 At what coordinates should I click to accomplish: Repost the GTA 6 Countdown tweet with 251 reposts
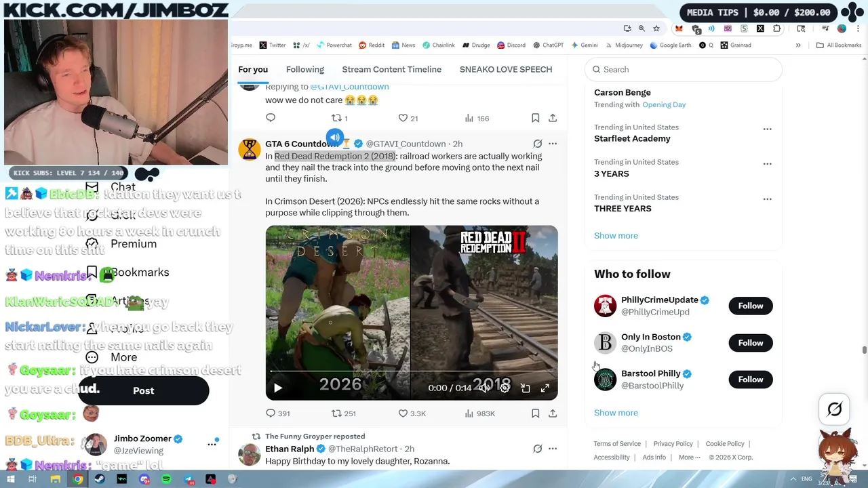coord(343,413)
